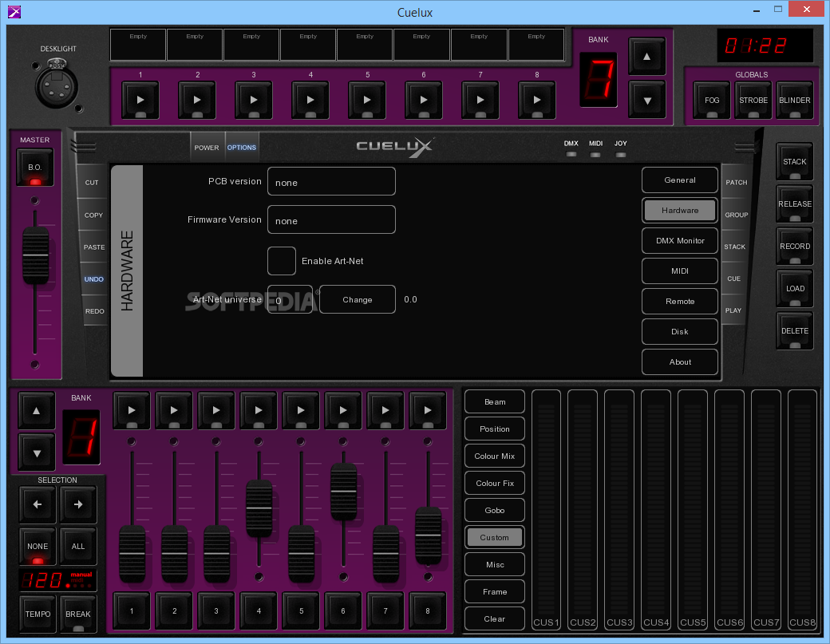Enable the Art-Net checkbox

(282, 261)
